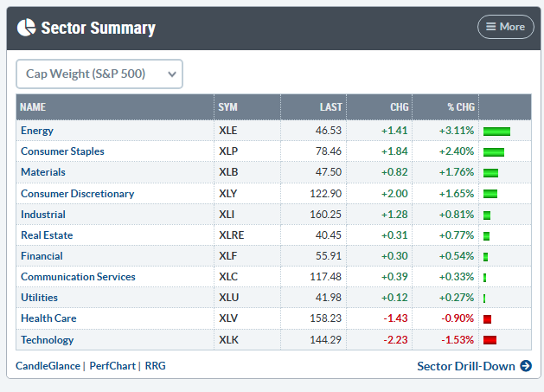Screen dimensions: 544x392
Task: Open the Energy sector link
Action: pos(37,131)
